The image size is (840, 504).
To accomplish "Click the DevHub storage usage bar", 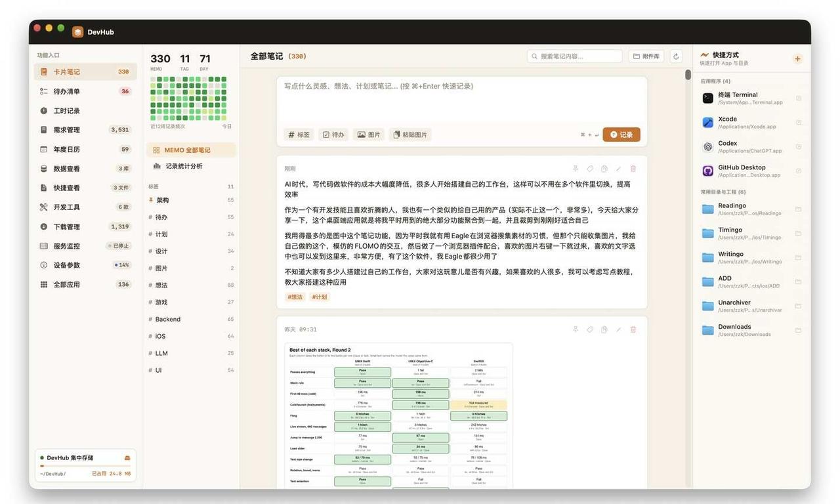I will pyautogui.click(x=85, y=466).
